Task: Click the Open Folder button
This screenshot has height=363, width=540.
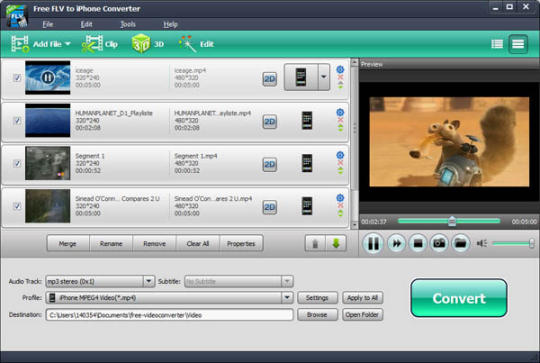Action: click(362, 314)
